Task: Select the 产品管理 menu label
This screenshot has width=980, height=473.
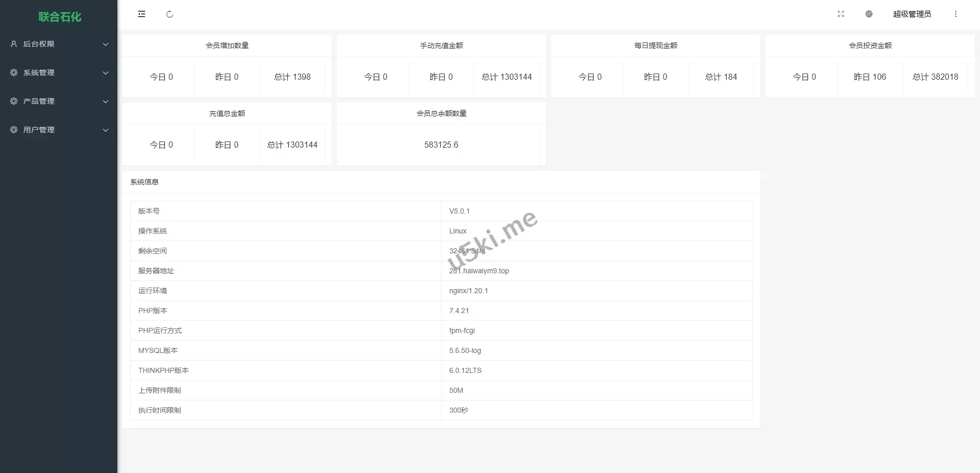Action: 39,101
